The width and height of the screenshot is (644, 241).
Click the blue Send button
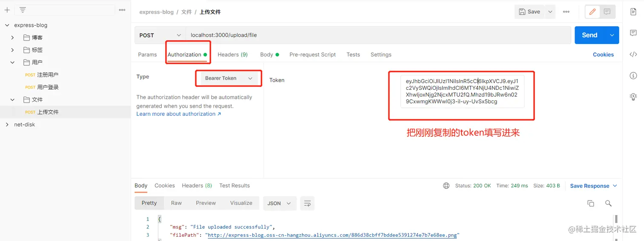590,35
